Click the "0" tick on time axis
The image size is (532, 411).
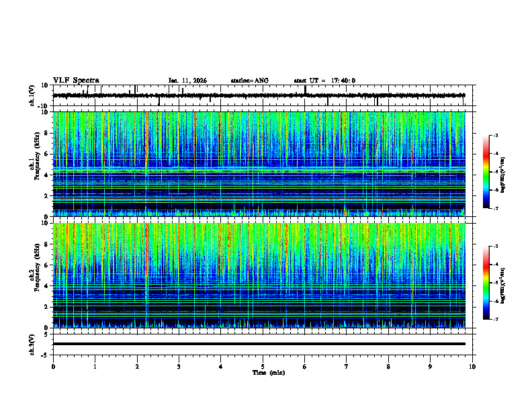pos(53,367)
